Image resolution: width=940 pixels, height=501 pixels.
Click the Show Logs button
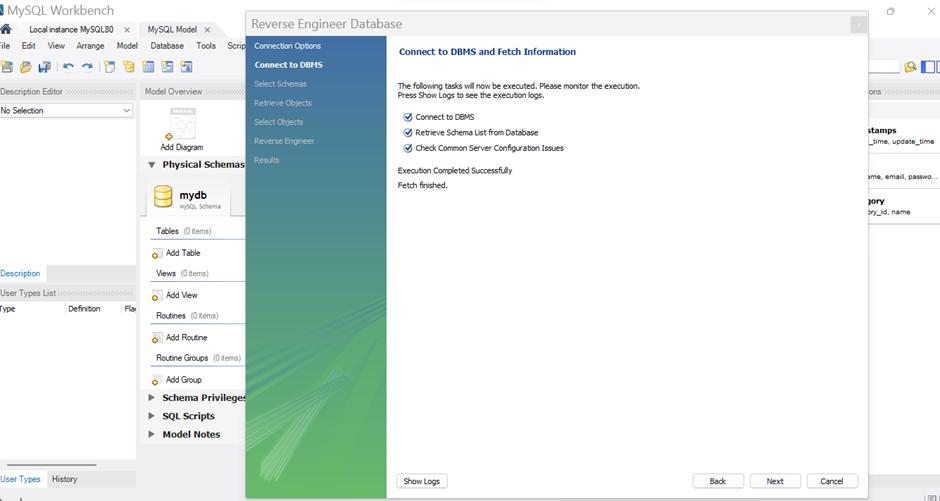(x=421, y=481)
